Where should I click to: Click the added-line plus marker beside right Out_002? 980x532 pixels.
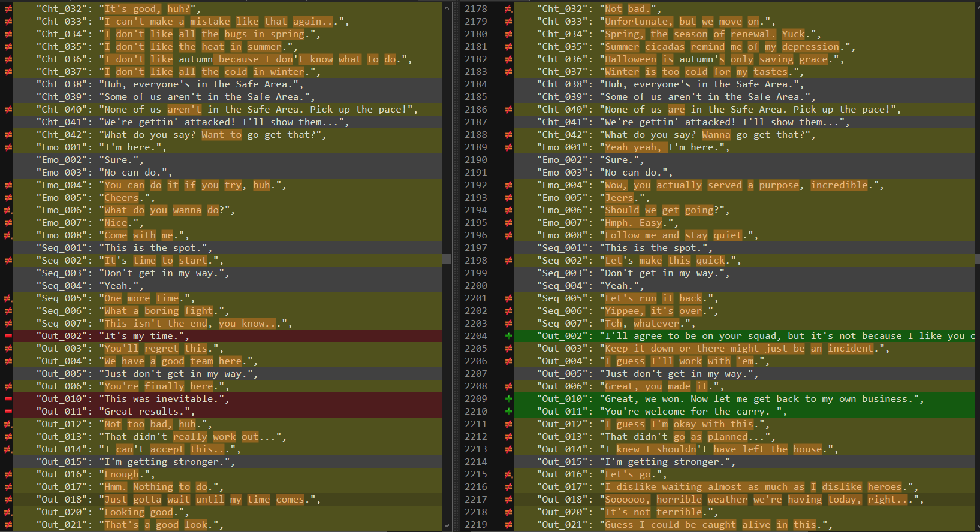tap(508, 336)
